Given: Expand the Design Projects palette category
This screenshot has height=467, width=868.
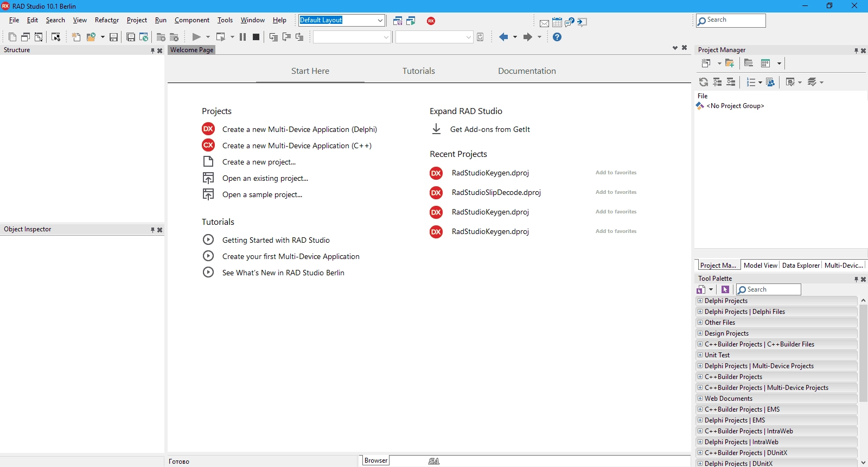Looking at the screenshot, I should click(x=700, y=333).
